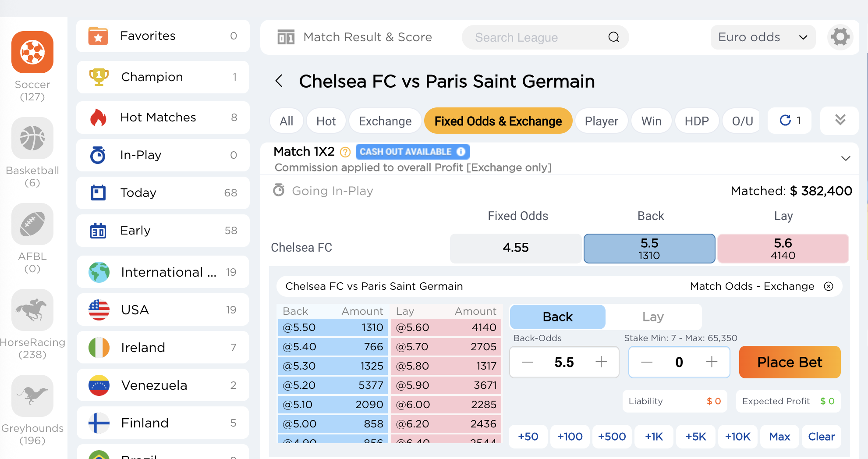Increase Back-Odds with the plus stepper

[x=601, y=362]
